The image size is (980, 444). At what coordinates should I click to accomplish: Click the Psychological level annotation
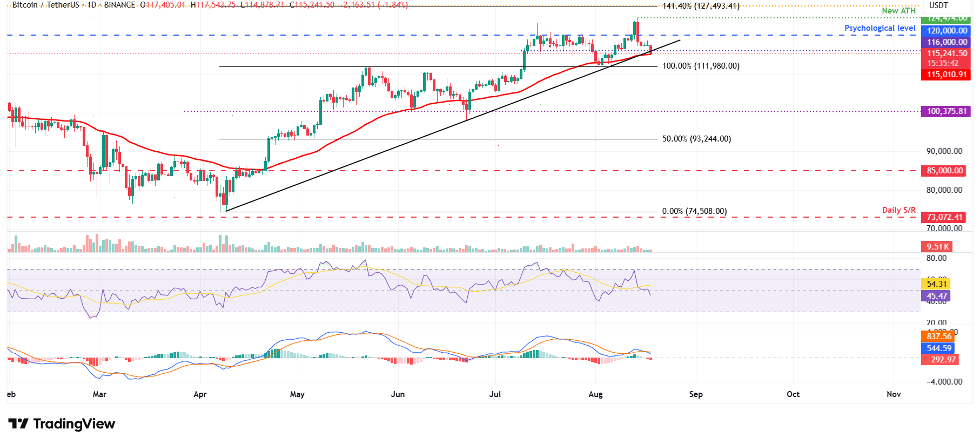click(880, 28)
